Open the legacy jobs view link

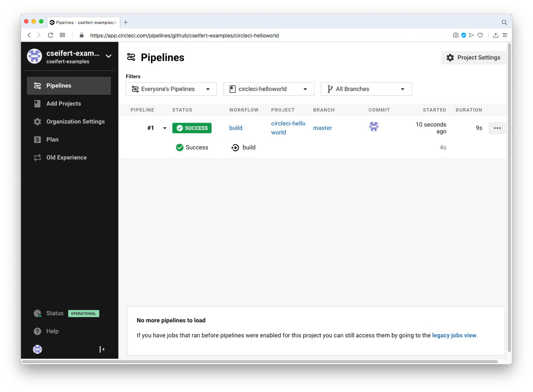point(454,336)
